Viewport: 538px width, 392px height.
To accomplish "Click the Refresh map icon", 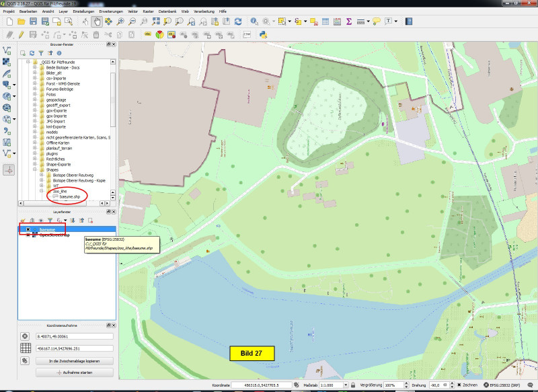I will click(x=237, y=22).
